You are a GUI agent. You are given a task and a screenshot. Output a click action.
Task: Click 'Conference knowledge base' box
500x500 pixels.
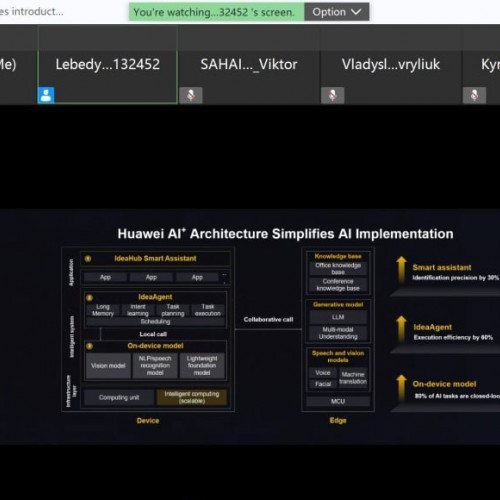point(338,285)
